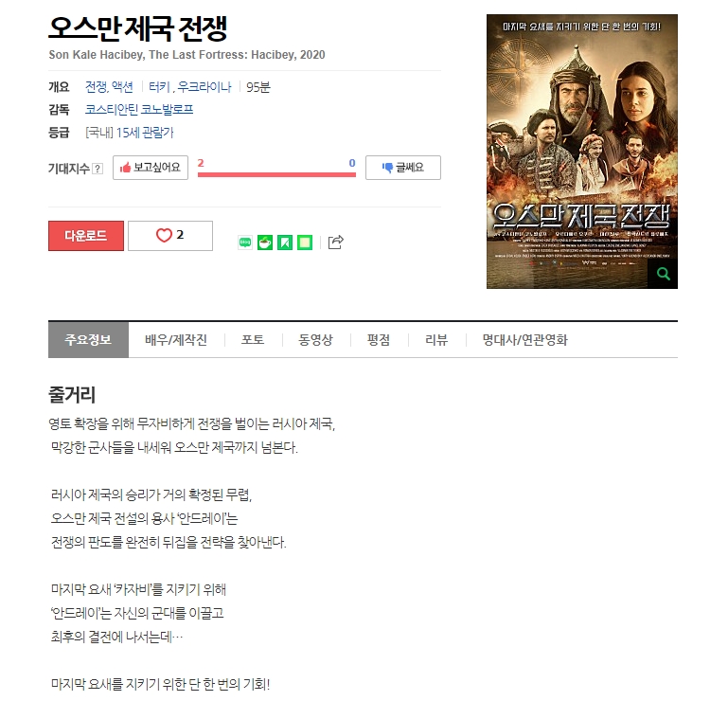Open the 리뷰 tab

tap(436, 340)
